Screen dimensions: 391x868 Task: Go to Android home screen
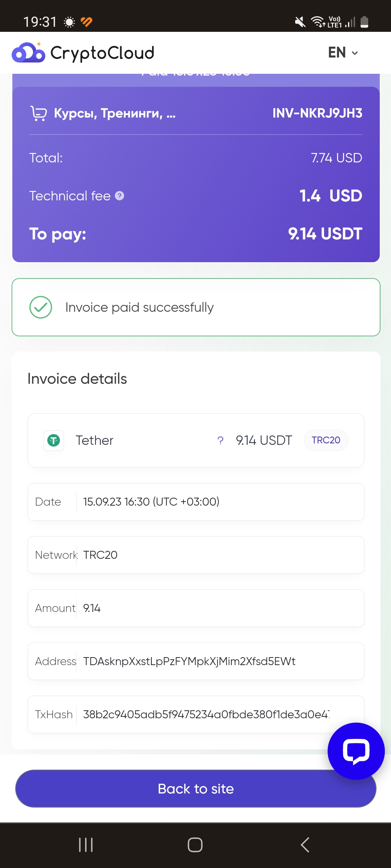[x=195, y=845]
